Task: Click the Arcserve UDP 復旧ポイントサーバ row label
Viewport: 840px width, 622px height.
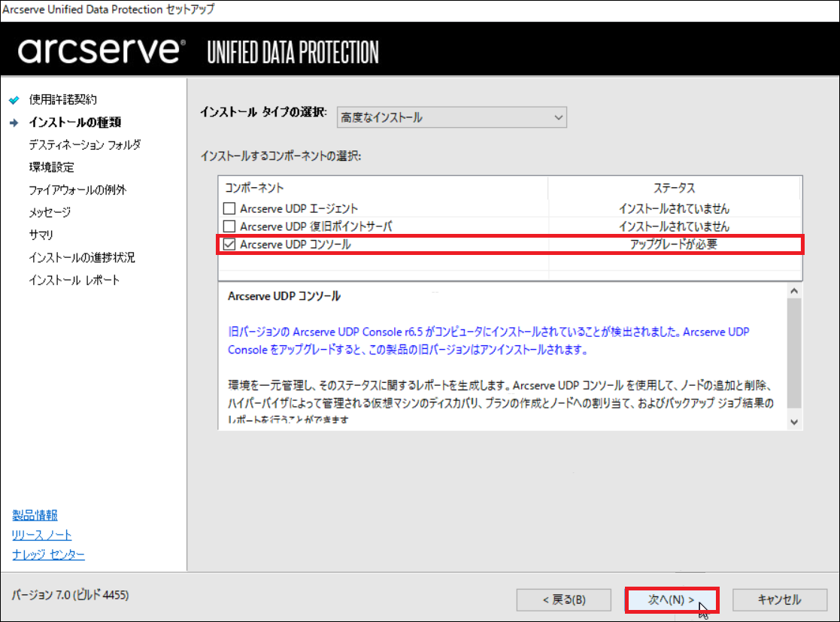Action: point(316,226)
